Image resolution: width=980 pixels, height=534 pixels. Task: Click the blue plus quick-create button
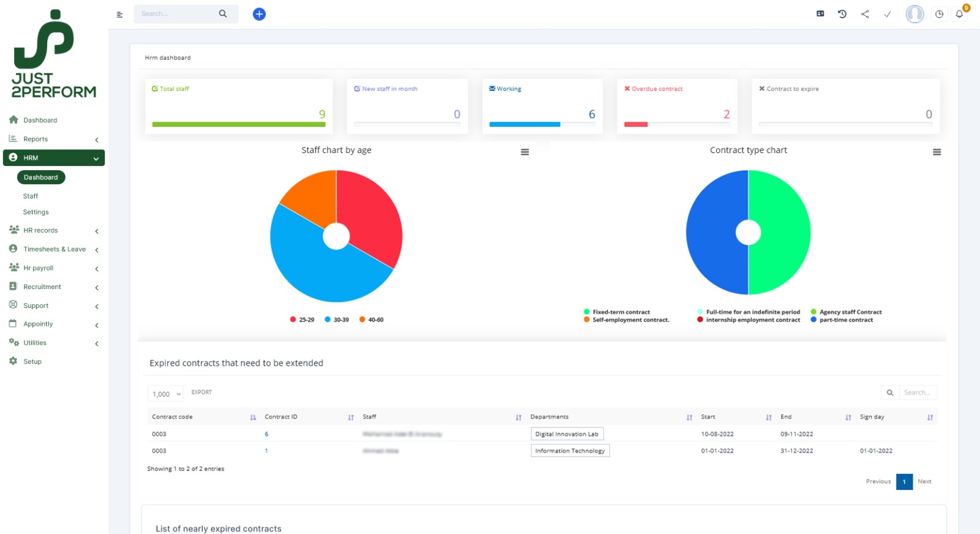tap(259, 13)
